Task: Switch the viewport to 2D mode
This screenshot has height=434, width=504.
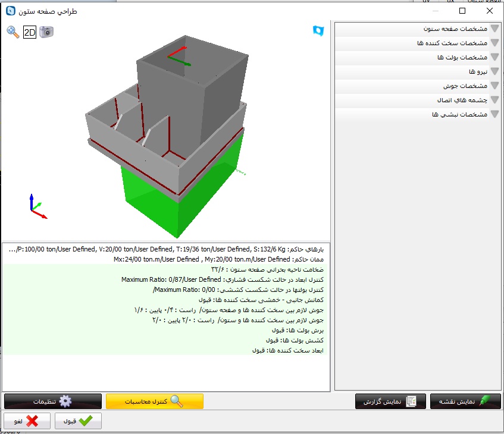Action: point(30,32)
